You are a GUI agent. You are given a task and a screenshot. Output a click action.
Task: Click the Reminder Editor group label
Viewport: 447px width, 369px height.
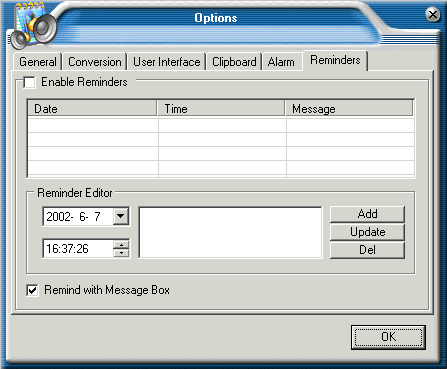point(75,193)
